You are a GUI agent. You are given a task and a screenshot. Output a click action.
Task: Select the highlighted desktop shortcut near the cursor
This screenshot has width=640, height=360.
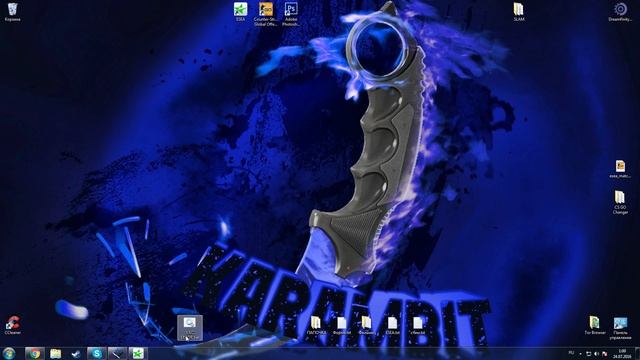click(x=190, y=328)
